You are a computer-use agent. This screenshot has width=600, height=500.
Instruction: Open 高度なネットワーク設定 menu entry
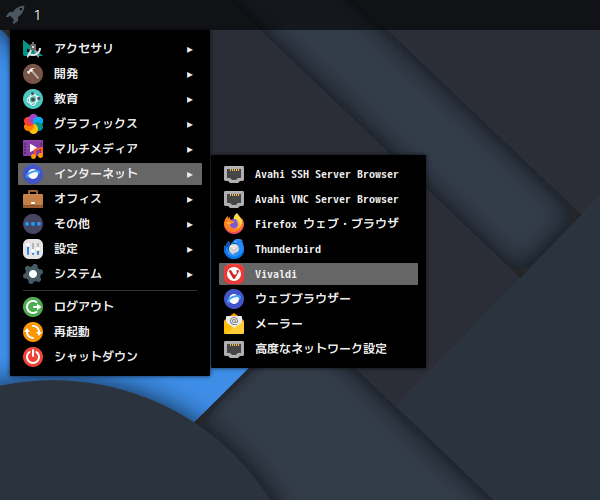(x=318, y=349)
